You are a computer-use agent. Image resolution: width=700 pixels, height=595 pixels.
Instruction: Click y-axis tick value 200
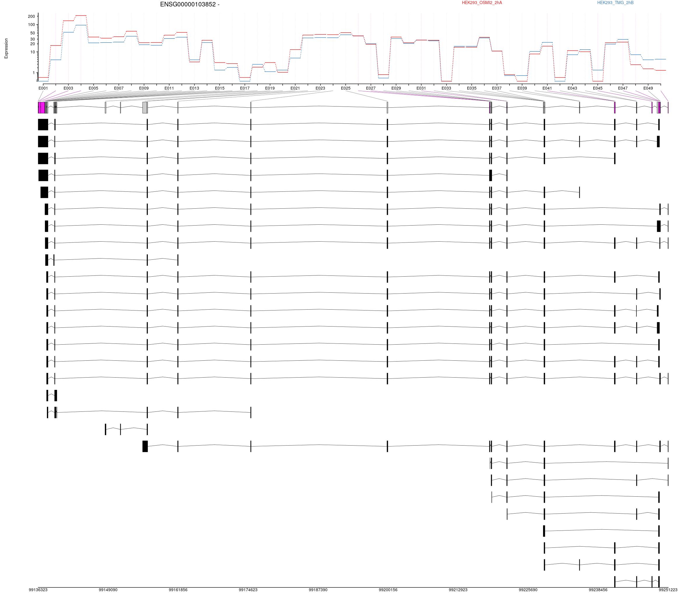[x=32, y=17]
